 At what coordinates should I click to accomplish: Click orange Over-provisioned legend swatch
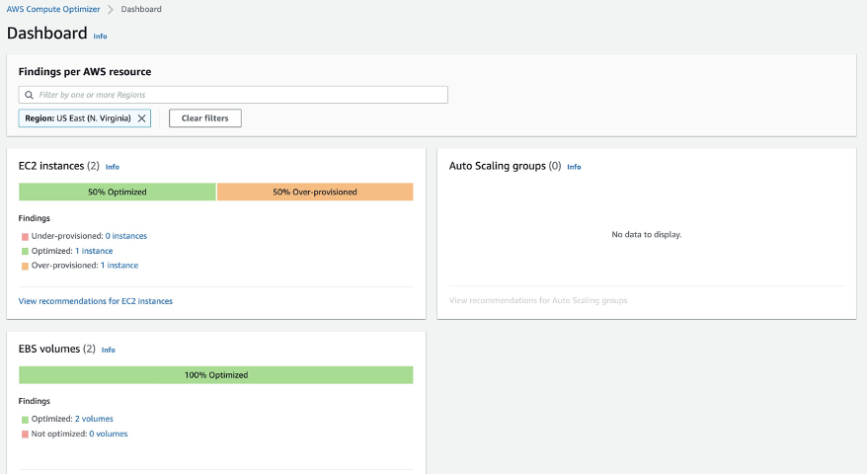coord(25,266)
